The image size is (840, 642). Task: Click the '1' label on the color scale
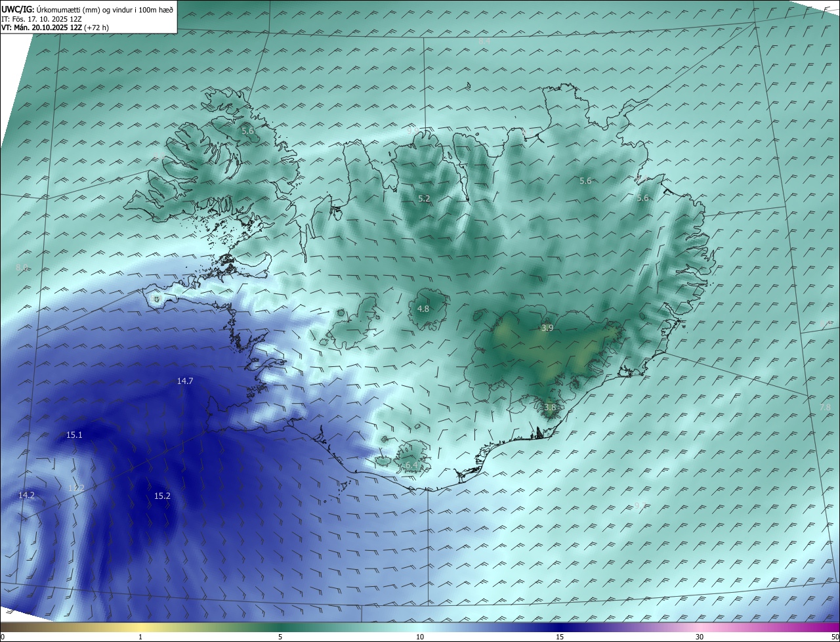click(140, 637)
